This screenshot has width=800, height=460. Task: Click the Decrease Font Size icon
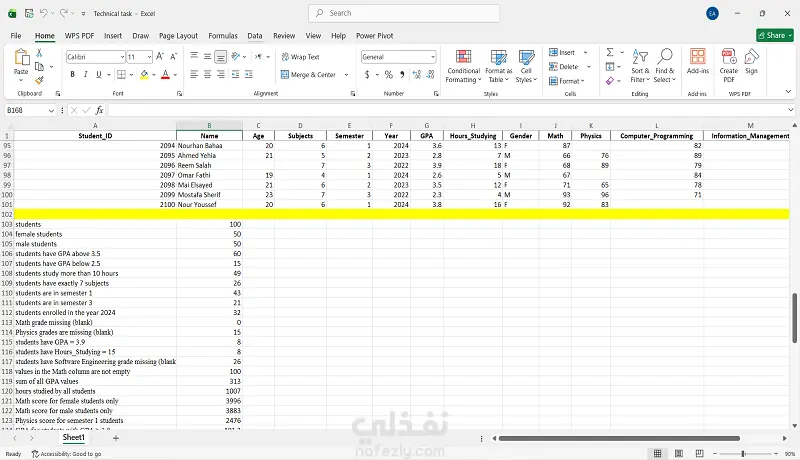click(173, 57)
